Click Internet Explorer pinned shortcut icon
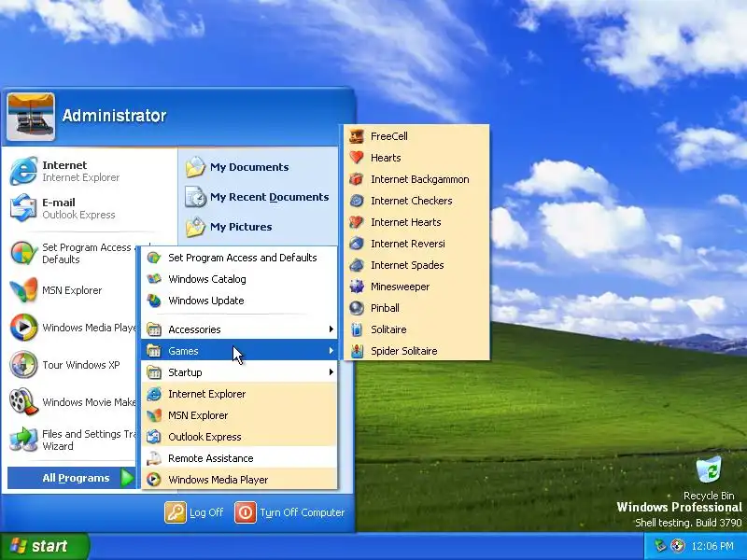 pyautogui.click(x=23, y=171)
